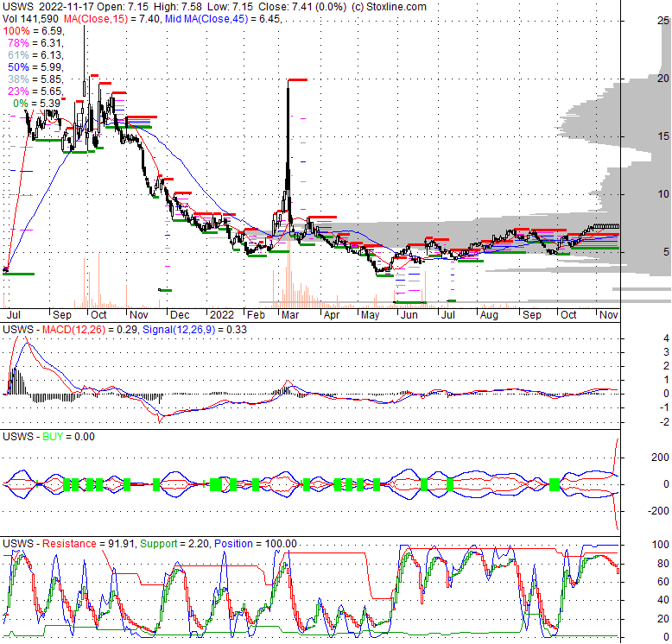Click the 'Vol 141,590' volume label

point(30,19)
